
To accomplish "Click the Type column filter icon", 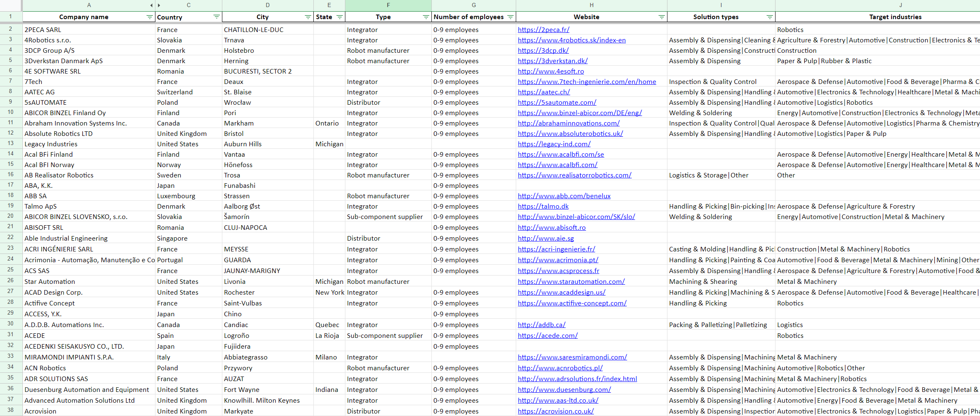I will click(426, 17).
